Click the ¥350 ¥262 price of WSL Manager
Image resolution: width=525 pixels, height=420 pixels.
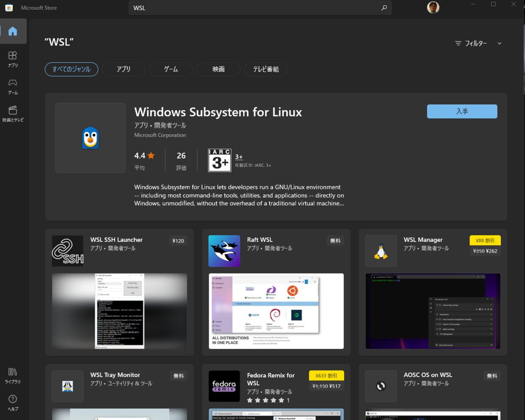click(x=485, y=251)
